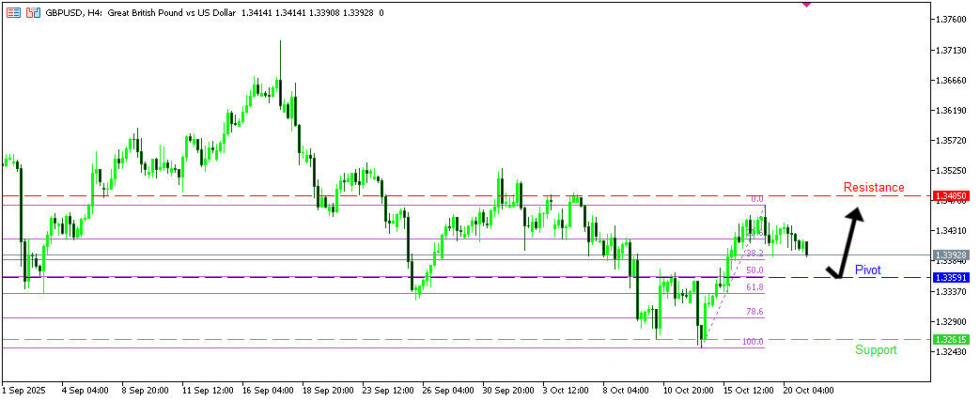The height and width of the screenshot is (401, 980).
Task: Click the 78.6 Fibonacci level label
Action: [x=754, y=312]
